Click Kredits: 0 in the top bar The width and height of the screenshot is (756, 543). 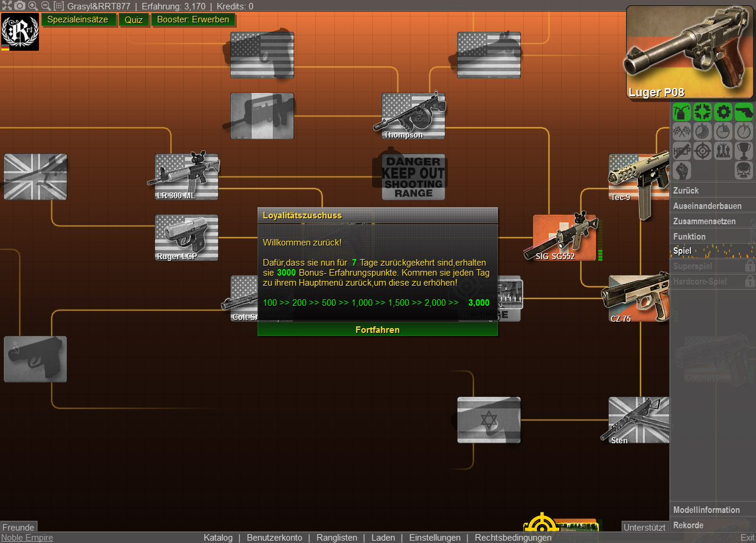[235, 6]
